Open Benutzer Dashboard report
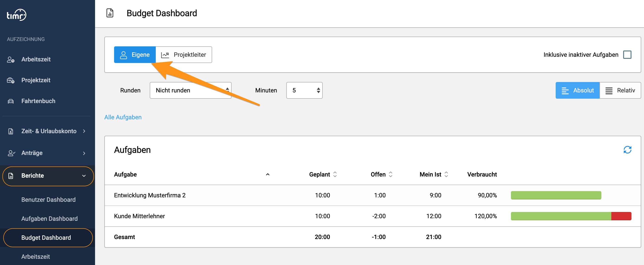Viewport: 644px width, 265px height. 48,200
